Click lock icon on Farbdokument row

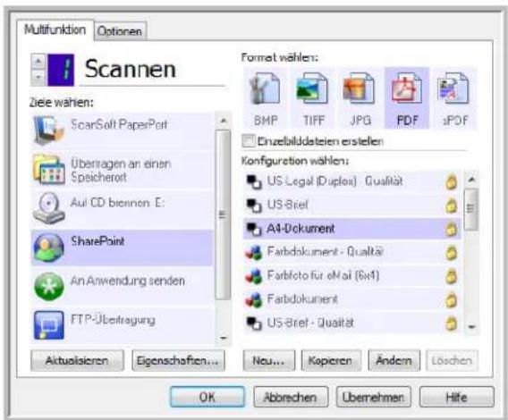click(x=451, y=300)
